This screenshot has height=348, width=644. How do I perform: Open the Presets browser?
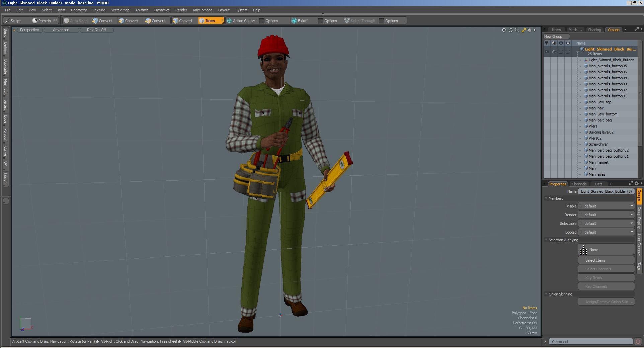click(x=45, y=21)
